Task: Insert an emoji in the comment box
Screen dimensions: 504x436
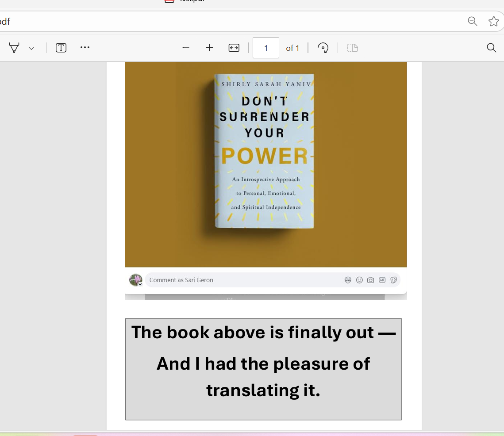Action: 359,280
